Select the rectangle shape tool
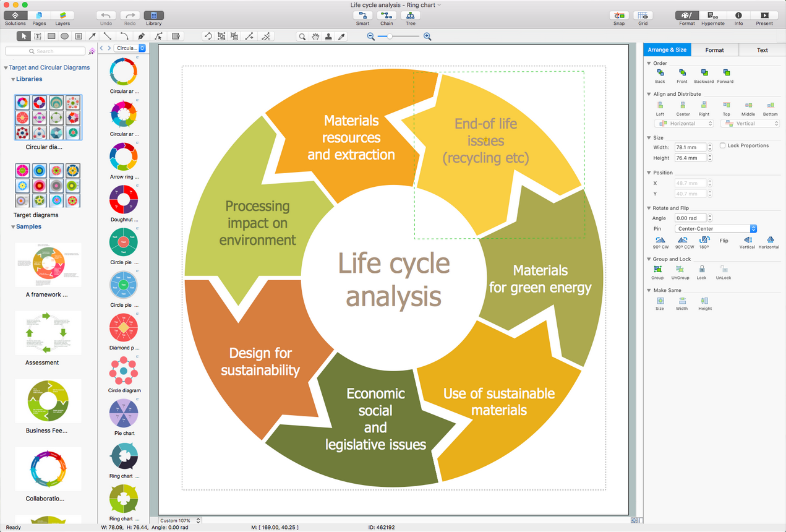This screenshot has height=532, width=786. click(x=51, y=36)
